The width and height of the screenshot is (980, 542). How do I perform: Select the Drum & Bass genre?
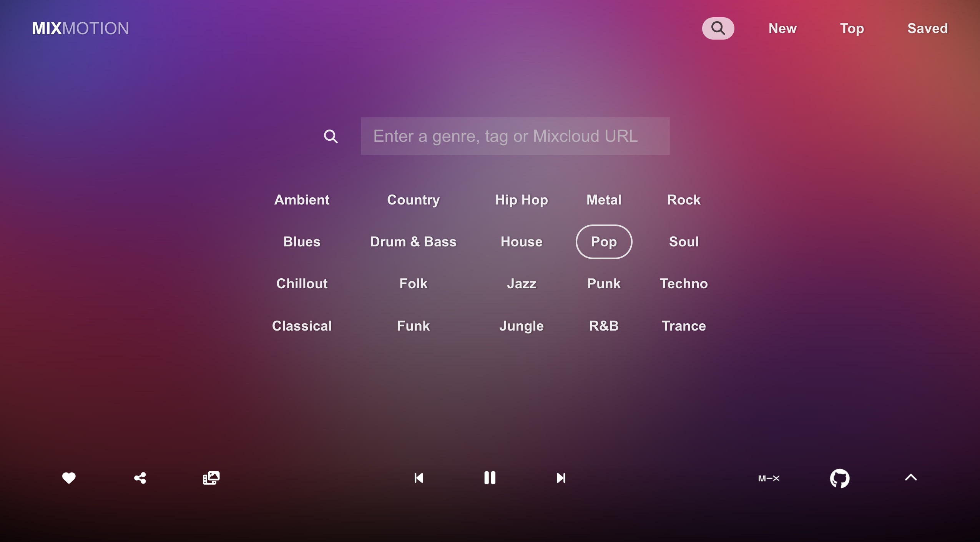coord(413,242)
